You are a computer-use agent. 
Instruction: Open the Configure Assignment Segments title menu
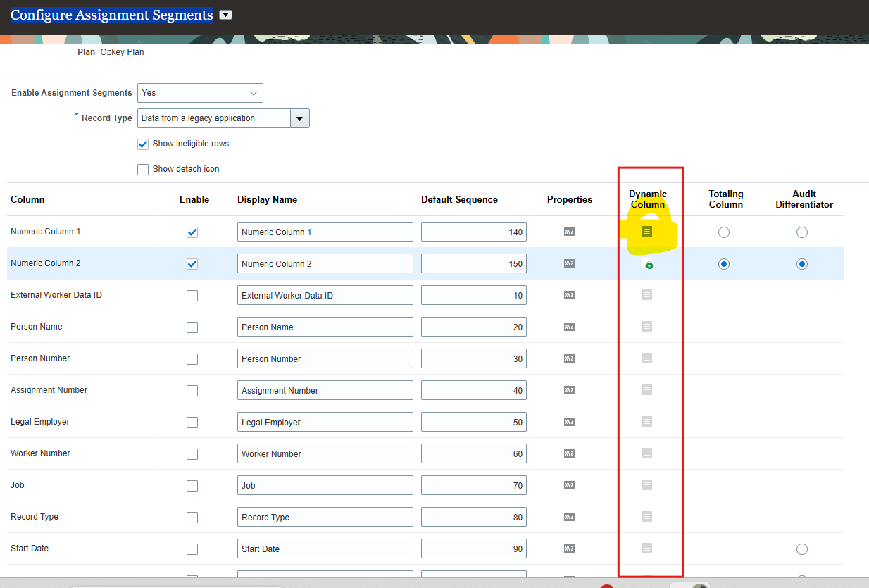tap(225, 14)
